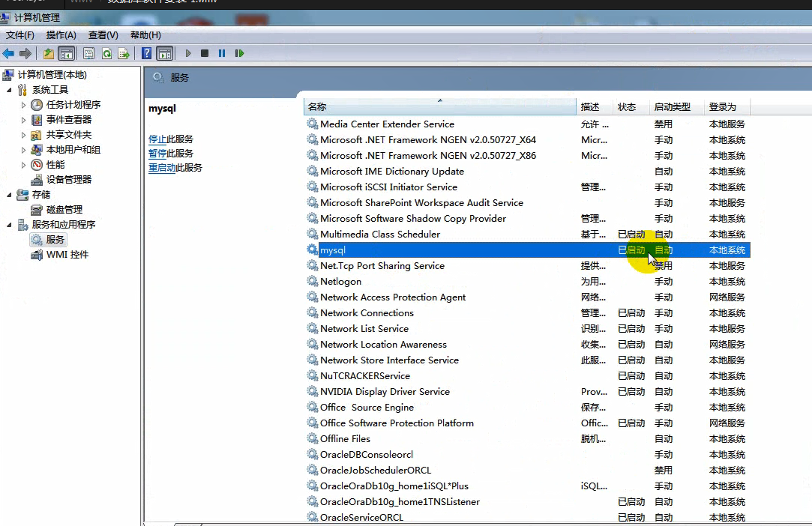Click the Refresh icon on the toolbar

coord(106,52)
